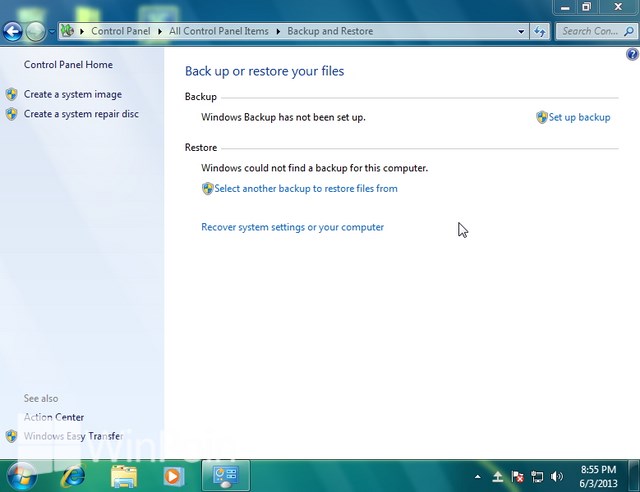The height and width of the screenshot is (492, 640).
Task: Launch Internet Explorer from taskbar
Action: pyautogui.click(x=73, y=476)
